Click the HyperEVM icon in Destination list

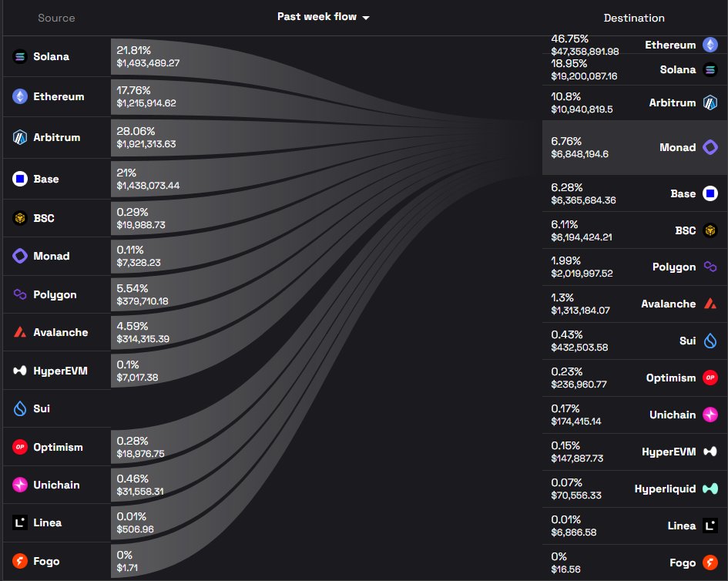point(710,452)
